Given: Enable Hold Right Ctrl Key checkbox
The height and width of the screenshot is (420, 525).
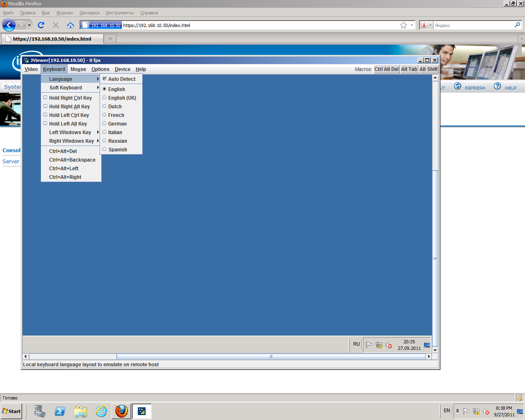Looking at the screenshot, I should tap(46, 98).
